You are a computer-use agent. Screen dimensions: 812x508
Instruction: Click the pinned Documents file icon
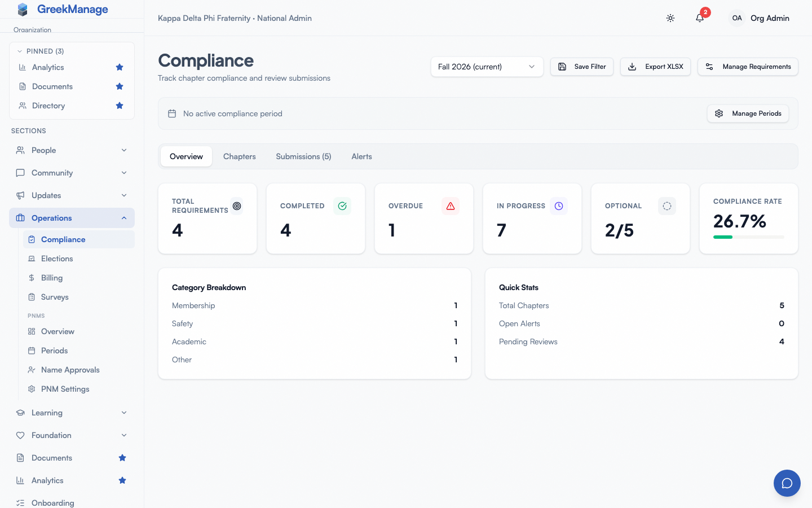click(23, 86)
